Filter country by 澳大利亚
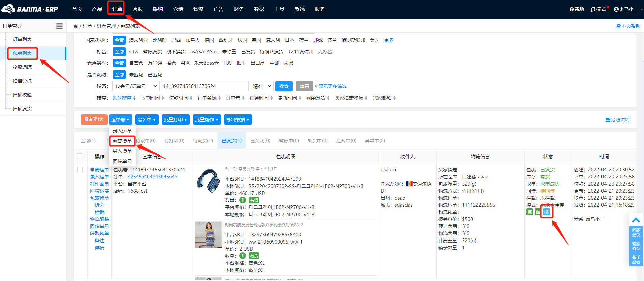The image size is (644, 281). (x=138, y=40)
